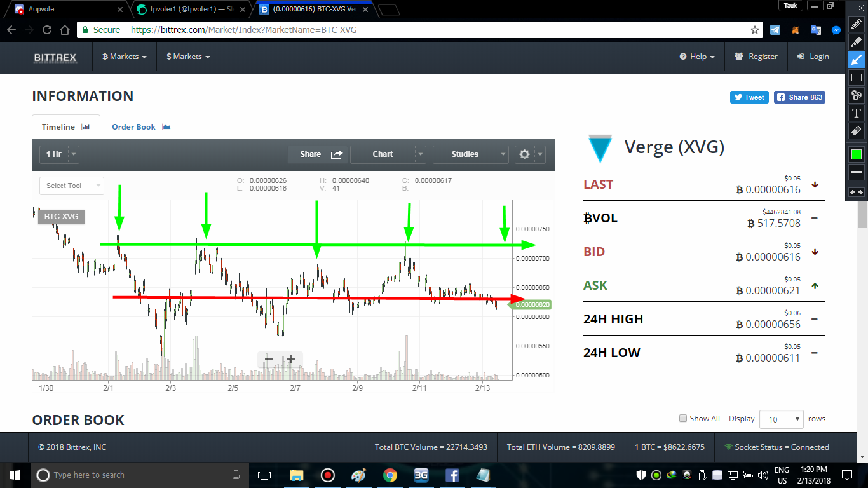Select the Text tool in annotation toolbar
868x488 pixels.
(x=857, y=113)
